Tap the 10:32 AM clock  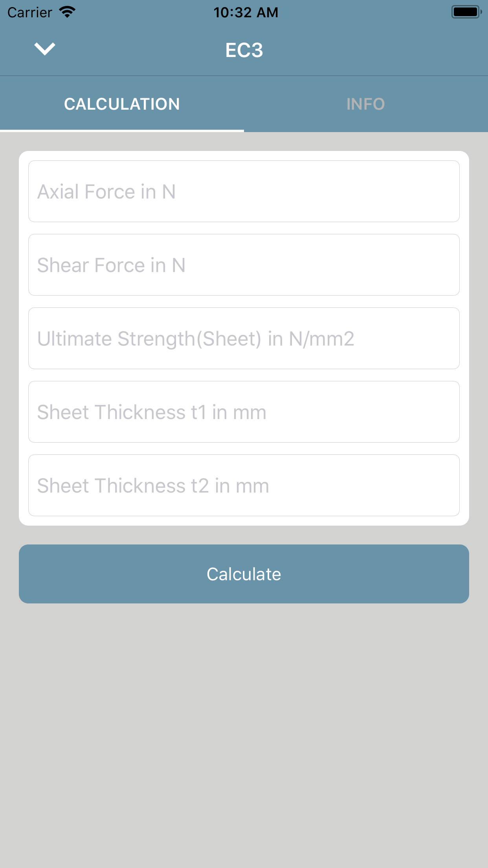246,13
